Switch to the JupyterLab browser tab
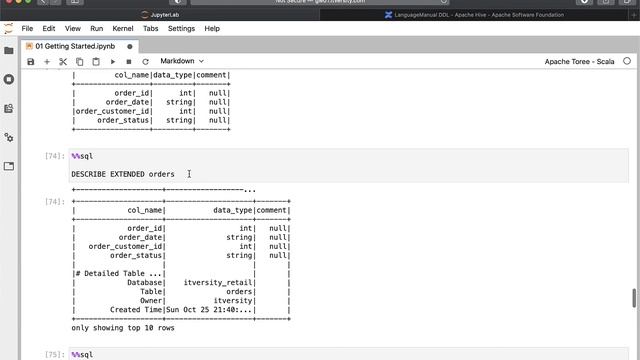The height and width of the screenshot is (360, 640). [160, 15]
